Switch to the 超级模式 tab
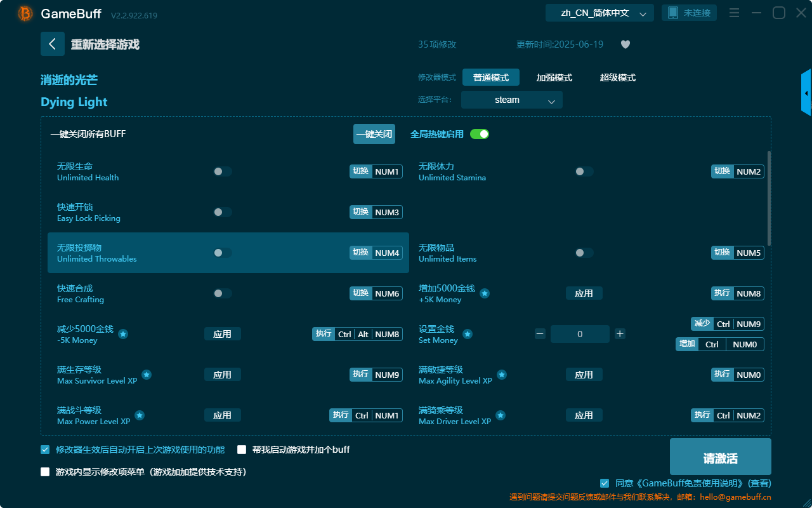The height and width of the screenshot is (508, 812). [x=617, y=77]
